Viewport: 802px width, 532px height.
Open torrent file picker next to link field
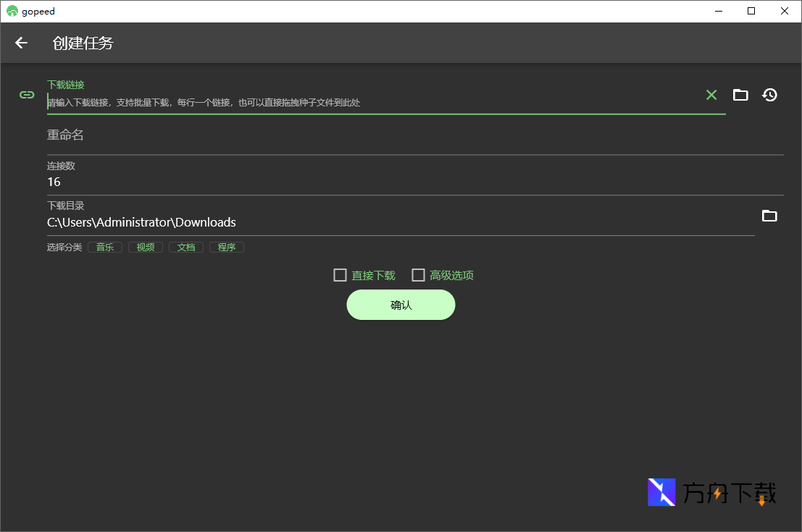pos(740,95)
